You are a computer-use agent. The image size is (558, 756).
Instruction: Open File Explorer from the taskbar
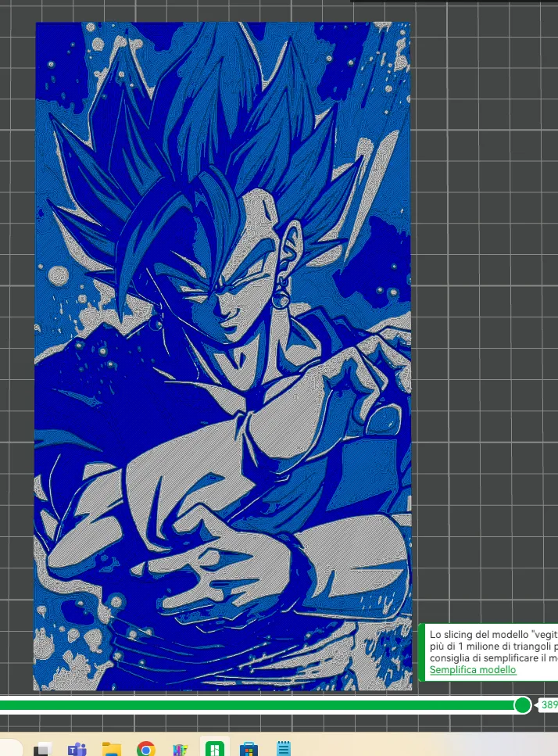tap(111, 750)
